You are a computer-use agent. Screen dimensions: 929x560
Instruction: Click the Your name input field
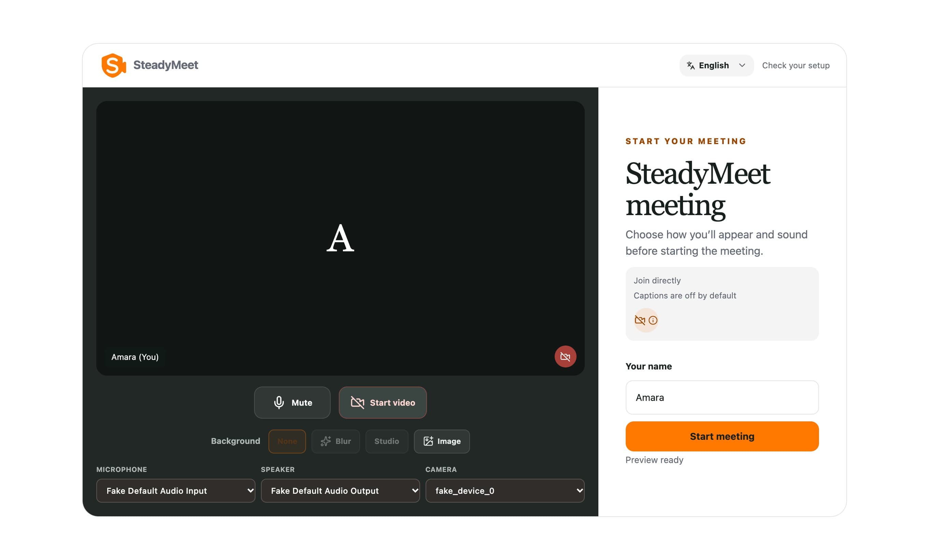click(722, 397)
